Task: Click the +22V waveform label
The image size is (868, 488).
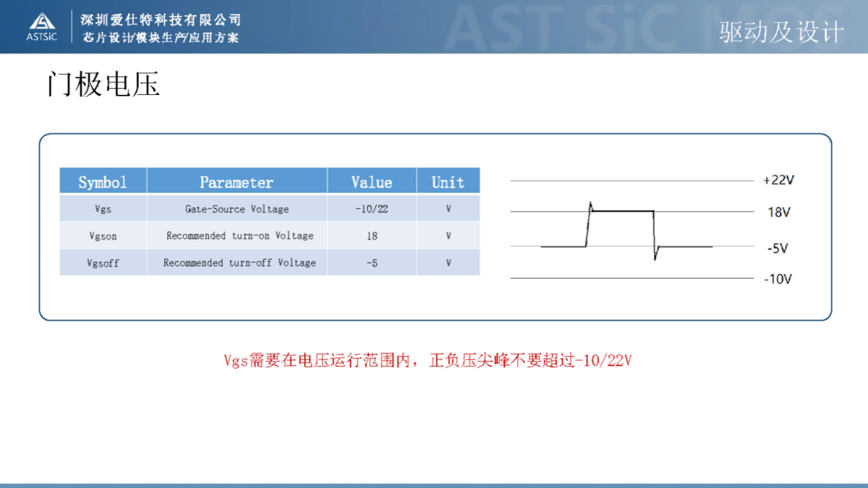Action: 778,180
